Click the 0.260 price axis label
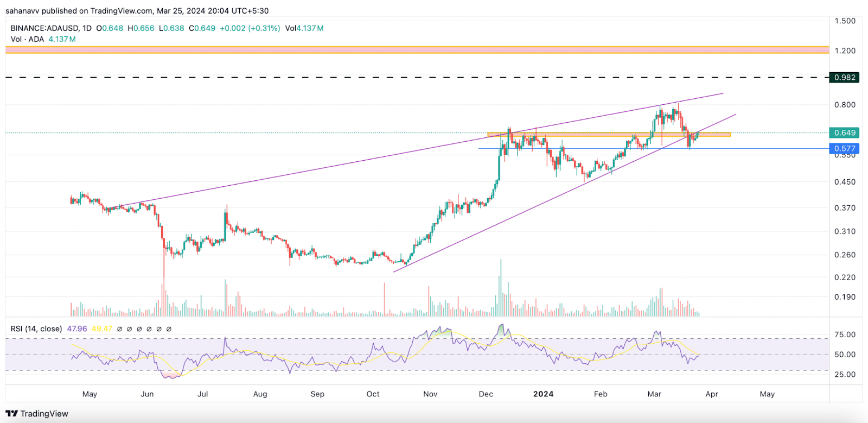868x423 pixels. pyautogui.click(x=845, y=255)
